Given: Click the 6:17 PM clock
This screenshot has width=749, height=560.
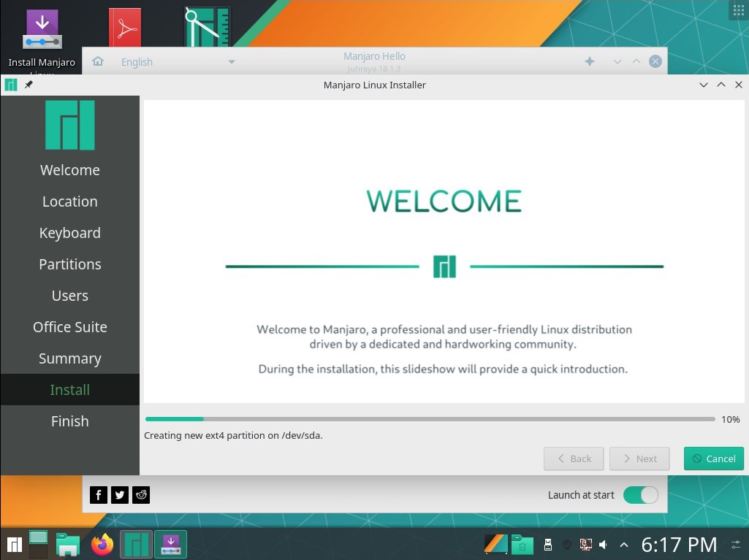Looking at the screenshot, I should 679,544.
